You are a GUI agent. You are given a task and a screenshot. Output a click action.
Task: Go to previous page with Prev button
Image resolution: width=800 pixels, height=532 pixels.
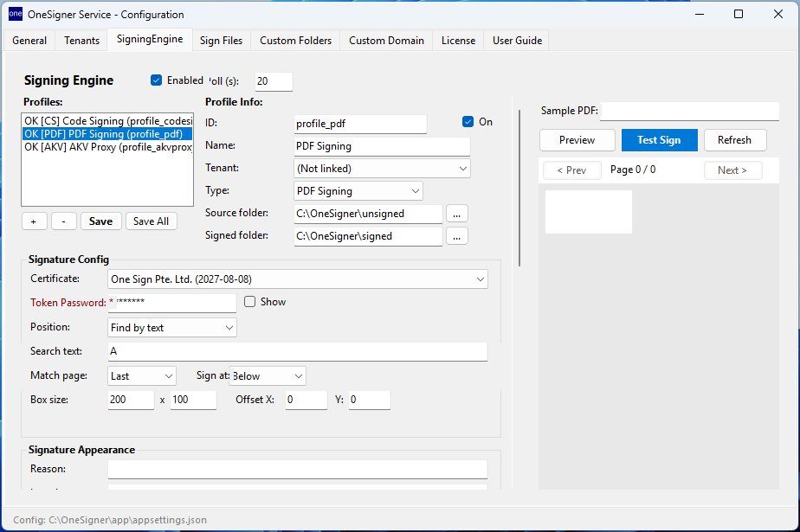(x=572, y=170)
